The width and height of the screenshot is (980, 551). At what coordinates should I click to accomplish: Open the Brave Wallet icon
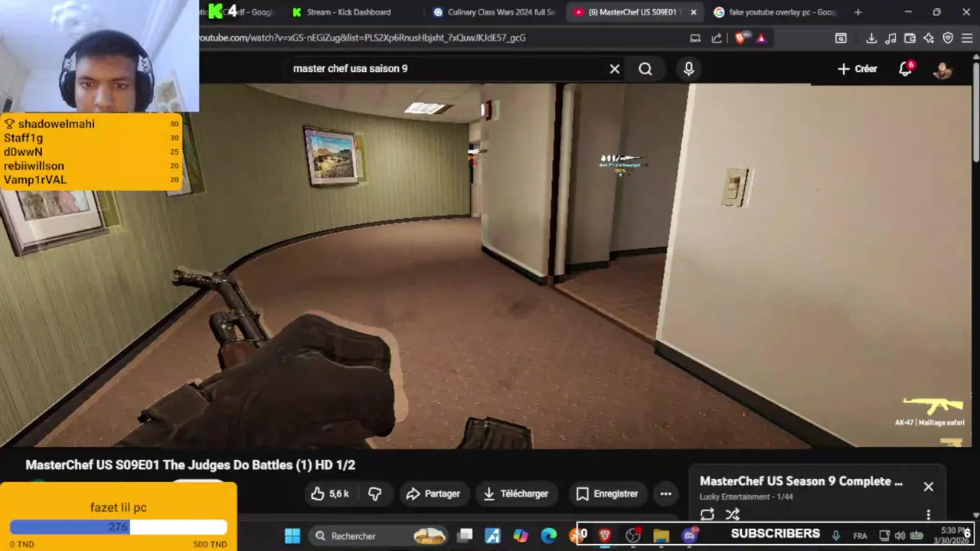pyautogui.click(x=910, y=37)
